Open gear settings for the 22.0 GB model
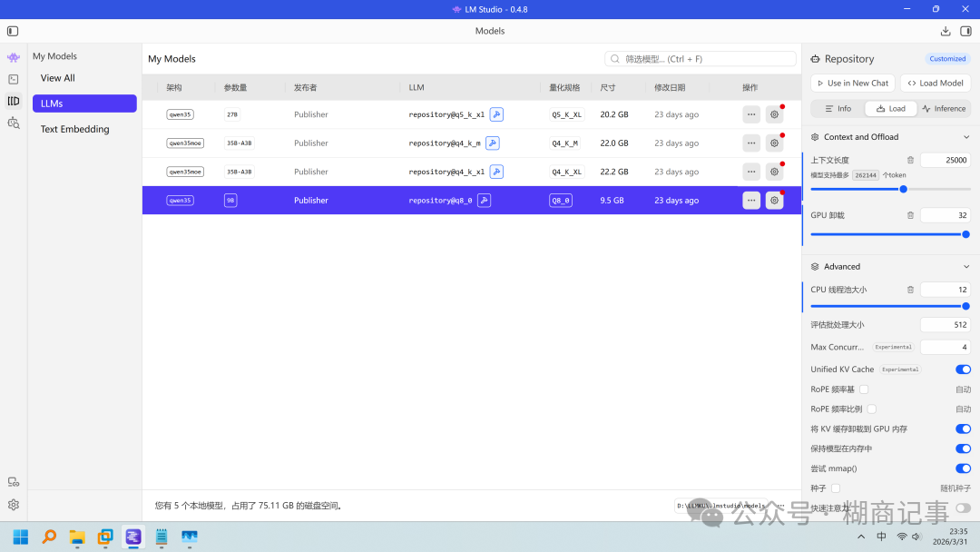Viewport: 980px width, 552px height. click(774, 143)
